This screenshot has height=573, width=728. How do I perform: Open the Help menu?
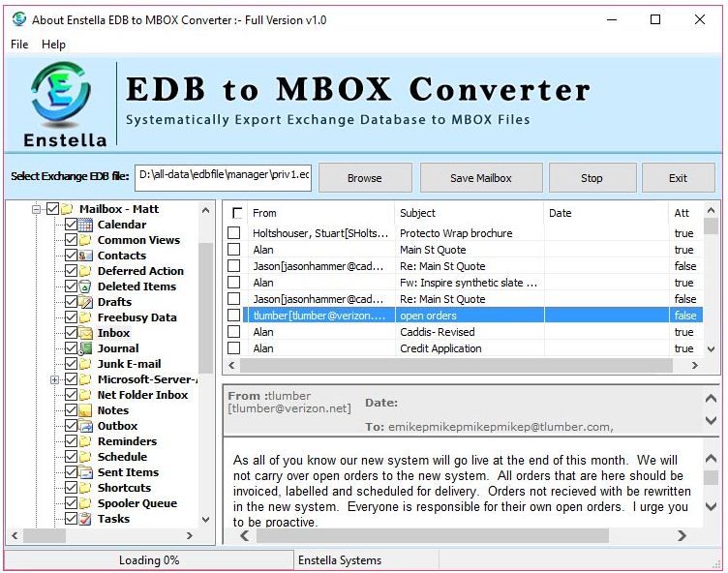[x=53, y=45]
